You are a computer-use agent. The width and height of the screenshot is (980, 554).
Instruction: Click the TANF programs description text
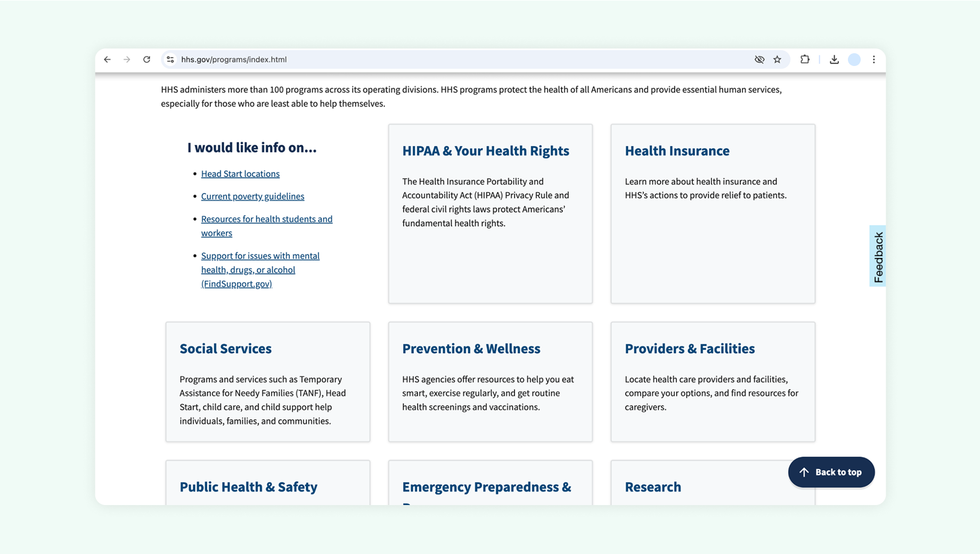pos(263,400)
